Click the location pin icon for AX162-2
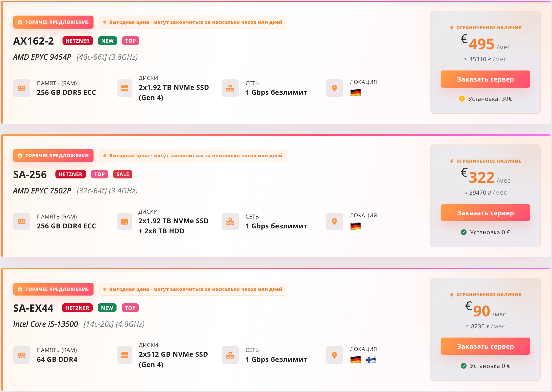Image resolution: width=552 pixels, height=392 pixels. 334,88
